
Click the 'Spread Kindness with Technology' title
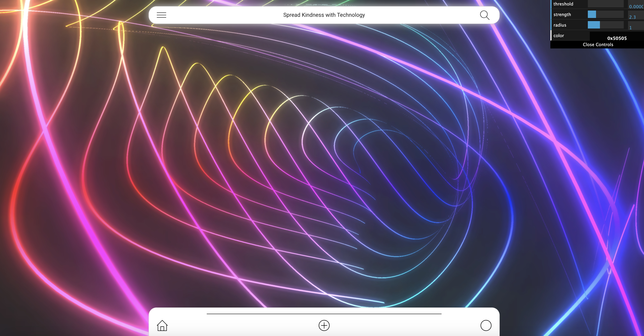(x=324, y=15)
